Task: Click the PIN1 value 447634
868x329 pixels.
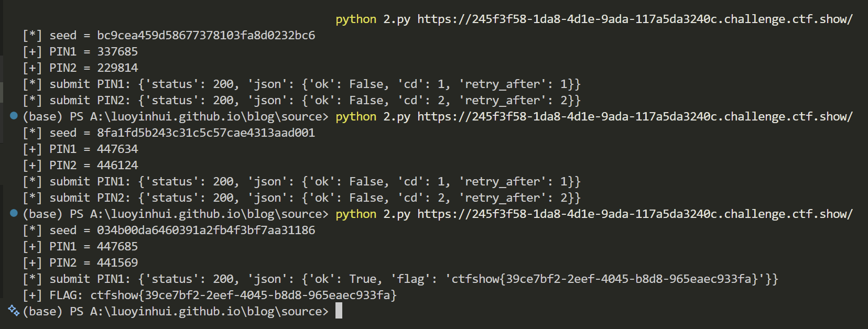Action: pos(117,149)
